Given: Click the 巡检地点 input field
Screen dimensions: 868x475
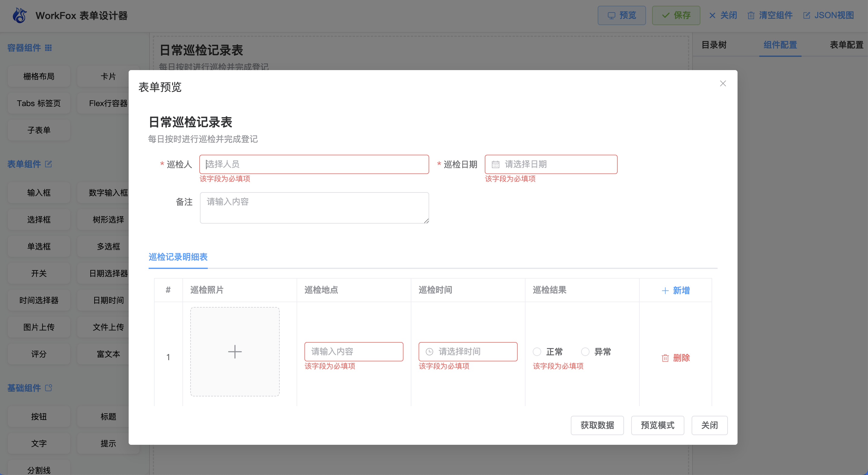Looking at the screenshot, I should click(x=354, y=352).
